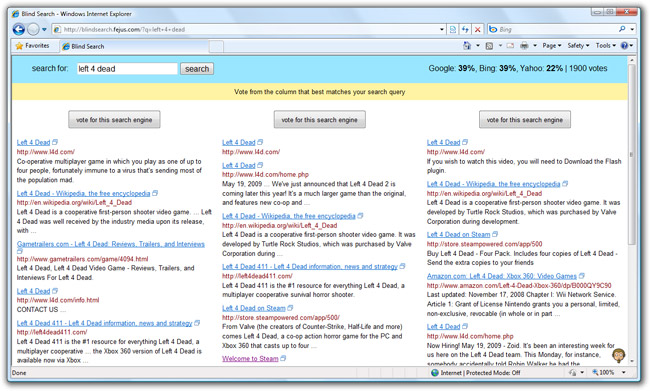This screenshot has height=391, width=650.
Task: Click the http://www.l4d.com/info.html URL text
Action: tap(58, 300)
